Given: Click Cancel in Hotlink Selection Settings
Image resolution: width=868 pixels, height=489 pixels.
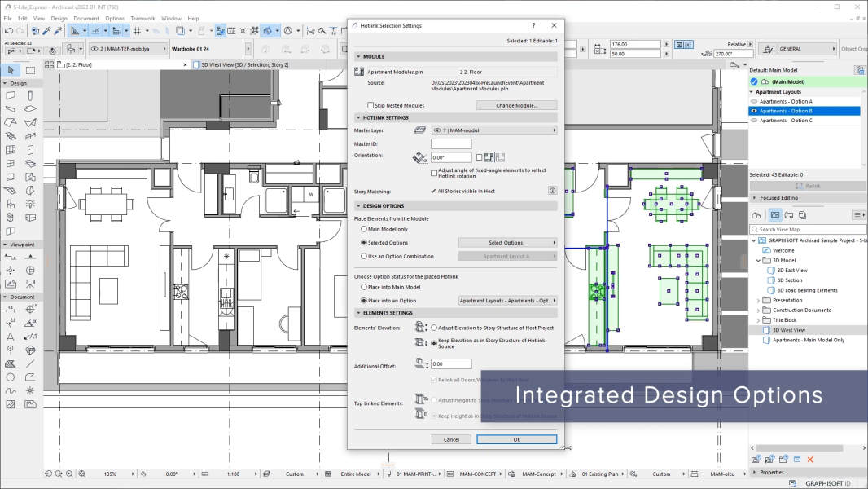Looking at the screenshot, I should click(451, 440).
